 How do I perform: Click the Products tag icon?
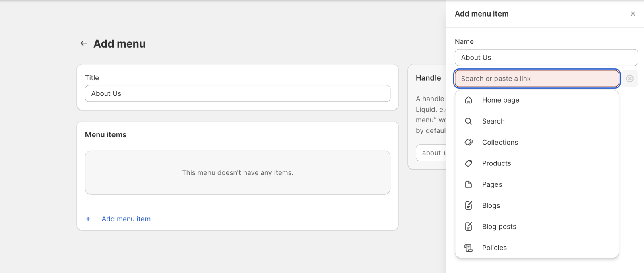[x=469, y=163]
